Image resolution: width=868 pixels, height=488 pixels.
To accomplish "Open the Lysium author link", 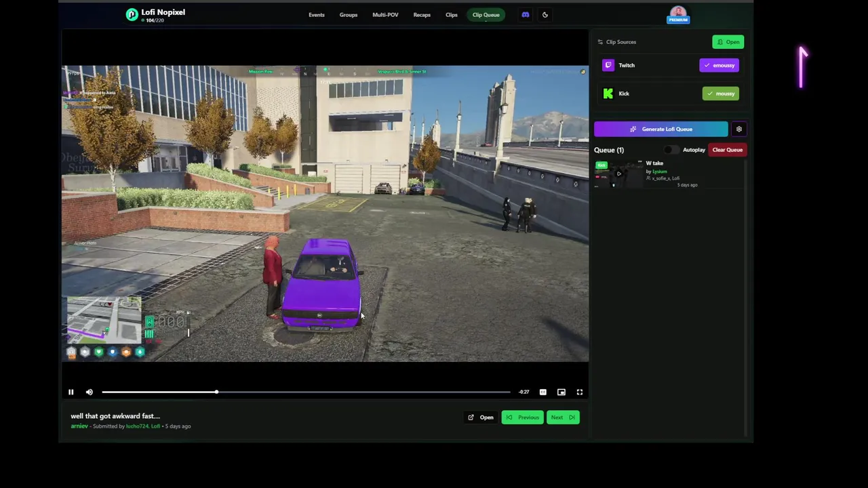I will coord(660,171).
